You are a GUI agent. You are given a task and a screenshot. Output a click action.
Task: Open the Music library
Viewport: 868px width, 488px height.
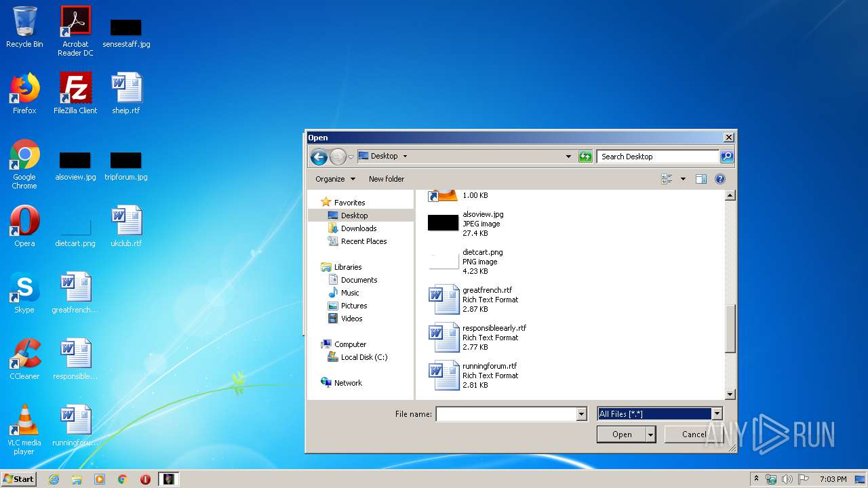343,293
